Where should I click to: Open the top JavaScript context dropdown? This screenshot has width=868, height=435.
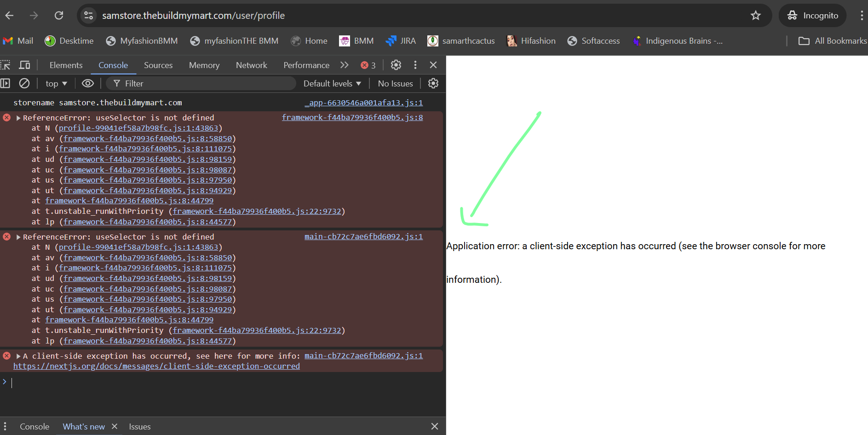[x=56, y=84]
